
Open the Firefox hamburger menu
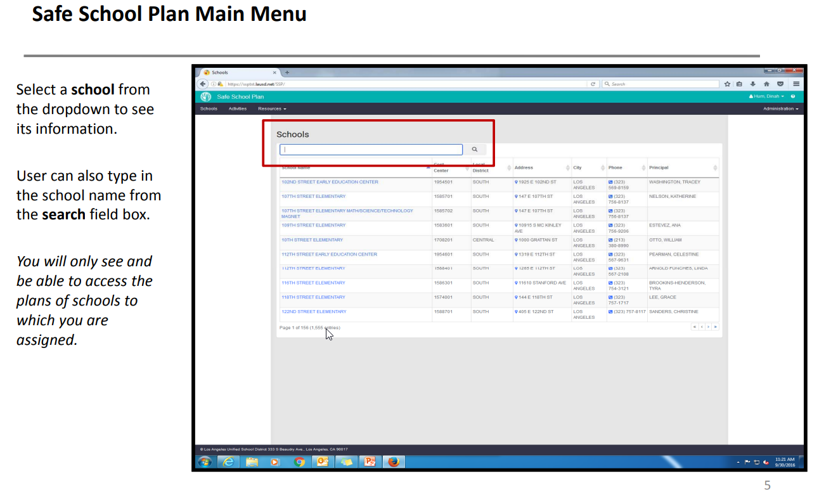click(x=796, y=84)
